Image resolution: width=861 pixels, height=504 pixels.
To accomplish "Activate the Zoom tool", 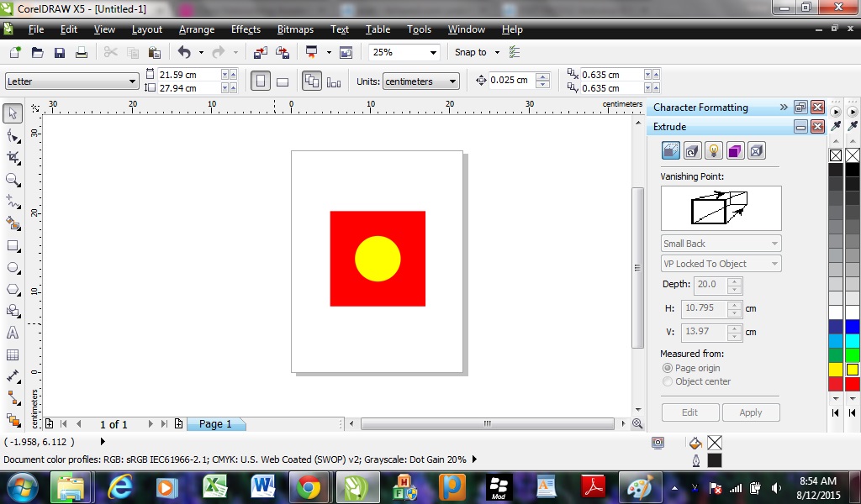I will (x=12, y=180).
